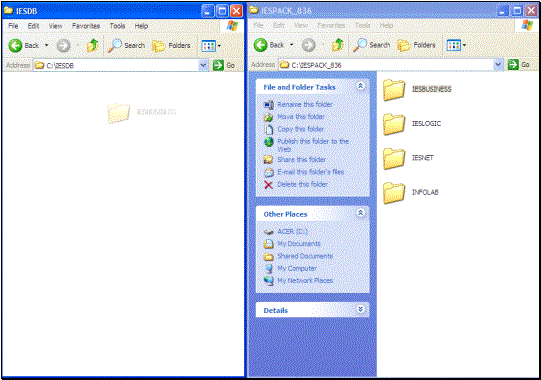Open Favorites menu in IESDB window

point(86,26)
